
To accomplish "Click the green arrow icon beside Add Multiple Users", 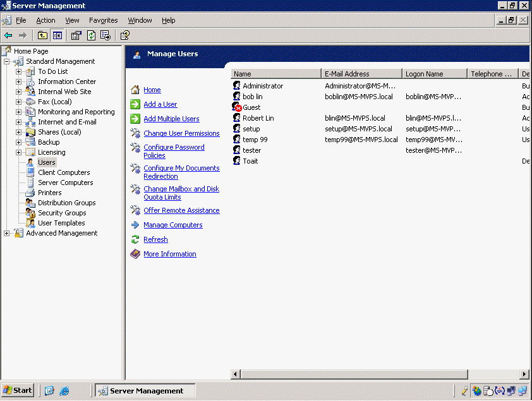I will (135, 119).
